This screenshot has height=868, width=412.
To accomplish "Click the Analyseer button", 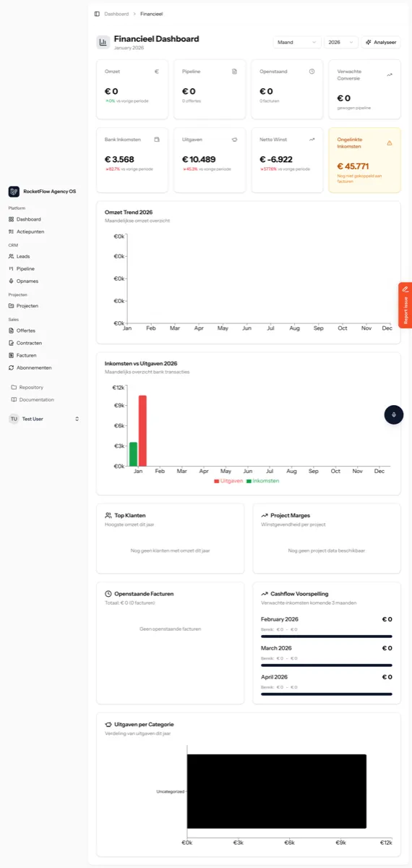I will click(x=381, y=42).
